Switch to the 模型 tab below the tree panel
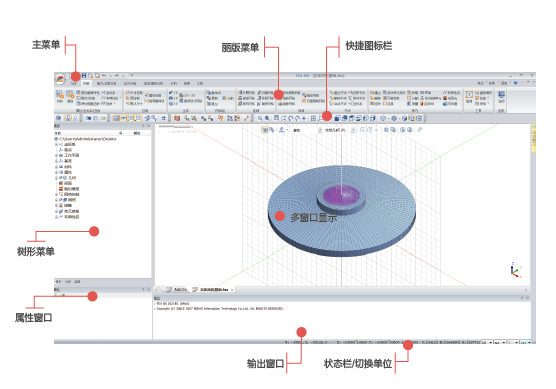Image resolution: width=556 pixels, height=389 pixels. point(59,282)
